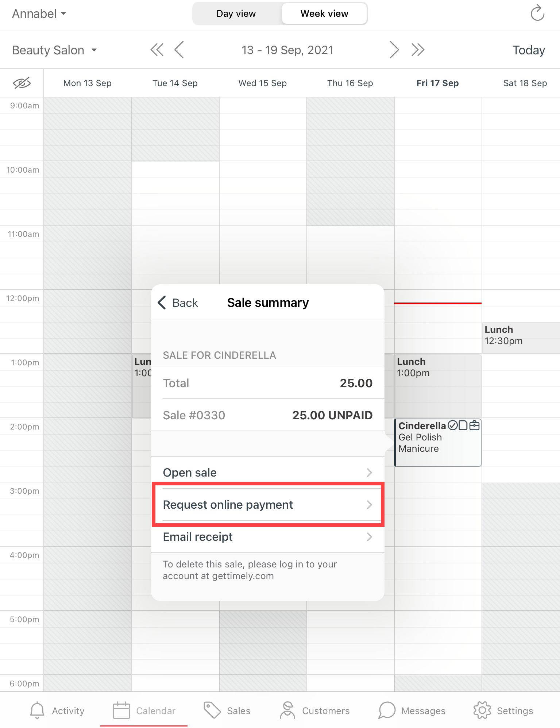Open the Messages speech bubble tab
This screenshot has width=560, height=728.
(x=412, y=710)
